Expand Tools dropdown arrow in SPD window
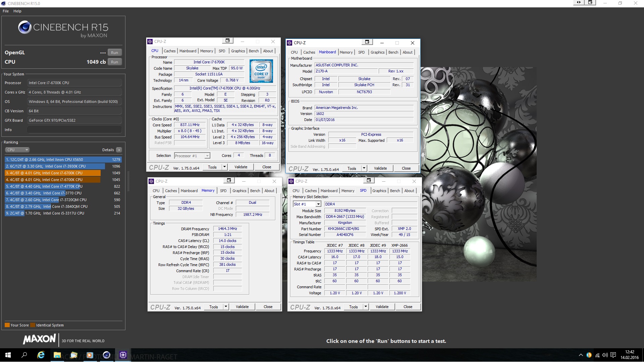The width and height of the screenshot is (644, 362). [x=366, y=307]
